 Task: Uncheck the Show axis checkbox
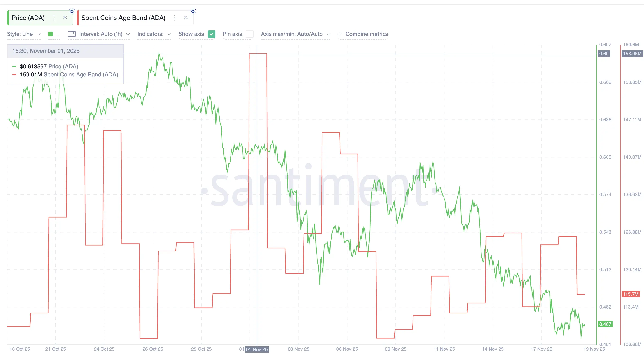tap(212, 34)
